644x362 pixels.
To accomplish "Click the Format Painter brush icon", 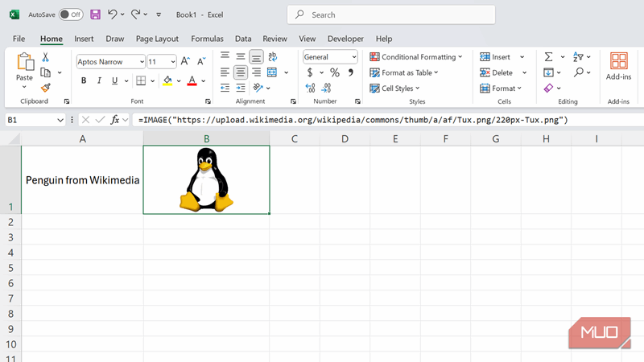I will tap(46, 88).
